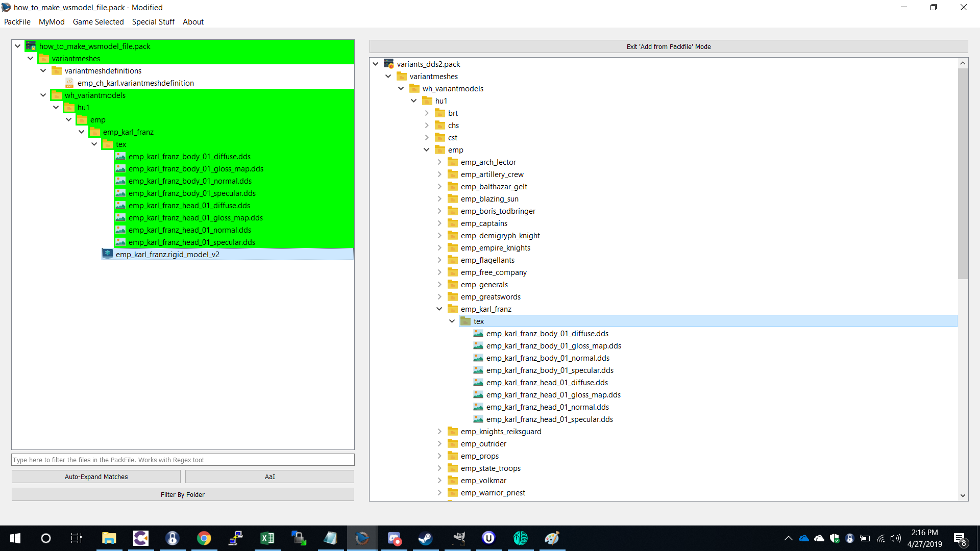Viewport: 980px width, 551px height.
Task: Click the variants_dds2.pack packfile icon
Action: [389, 64]
